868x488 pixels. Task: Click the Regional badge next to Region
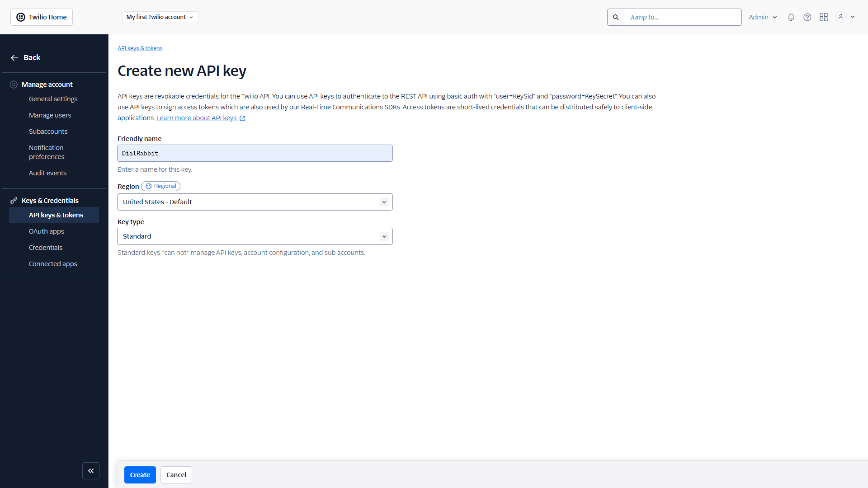tap(160, 186)
